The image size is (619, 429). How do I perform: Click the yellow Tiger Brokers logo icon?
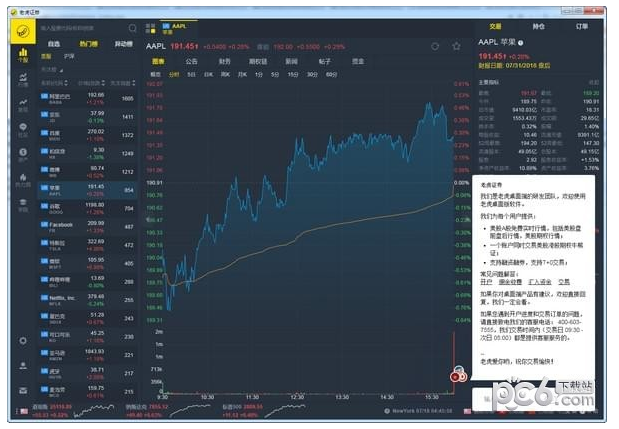click(x=23, y=32)
